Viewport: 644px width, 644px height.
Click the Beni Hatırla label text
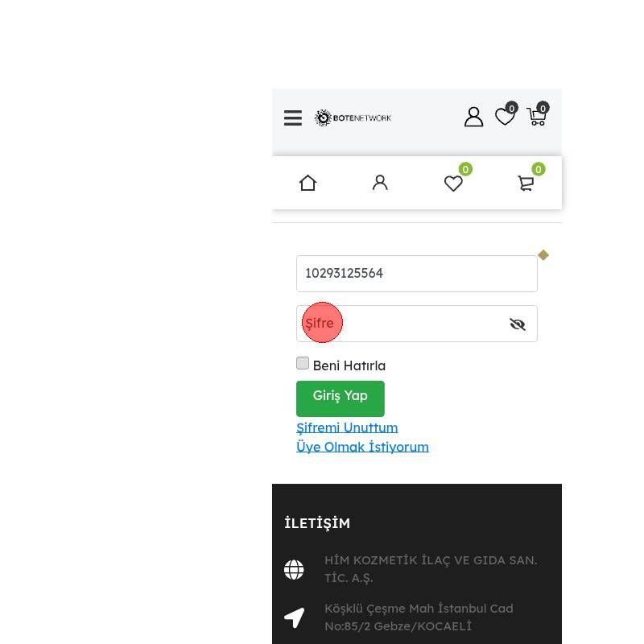349,365
